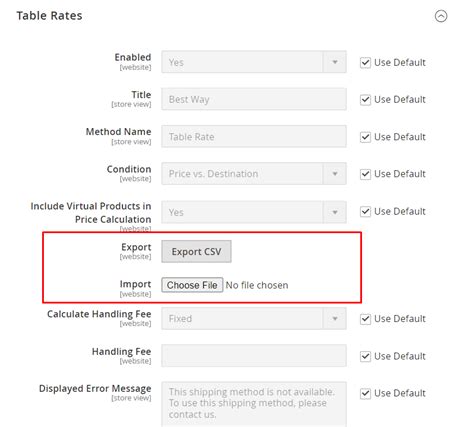This screenshot has width=474, height=427.
Task: Open Calculate Handling Fee dropdown
Action: [x=254, y=319]
